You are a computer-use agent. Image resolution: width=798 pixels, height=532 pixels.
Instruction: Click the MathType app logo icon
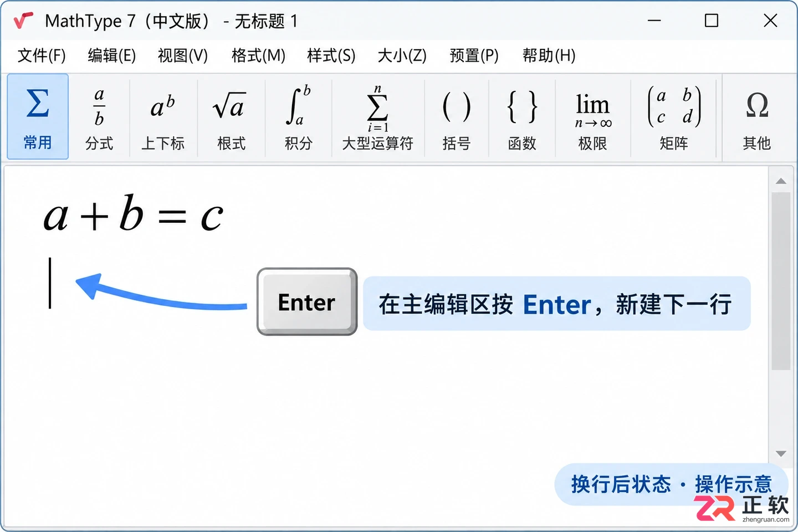(24, 21)
